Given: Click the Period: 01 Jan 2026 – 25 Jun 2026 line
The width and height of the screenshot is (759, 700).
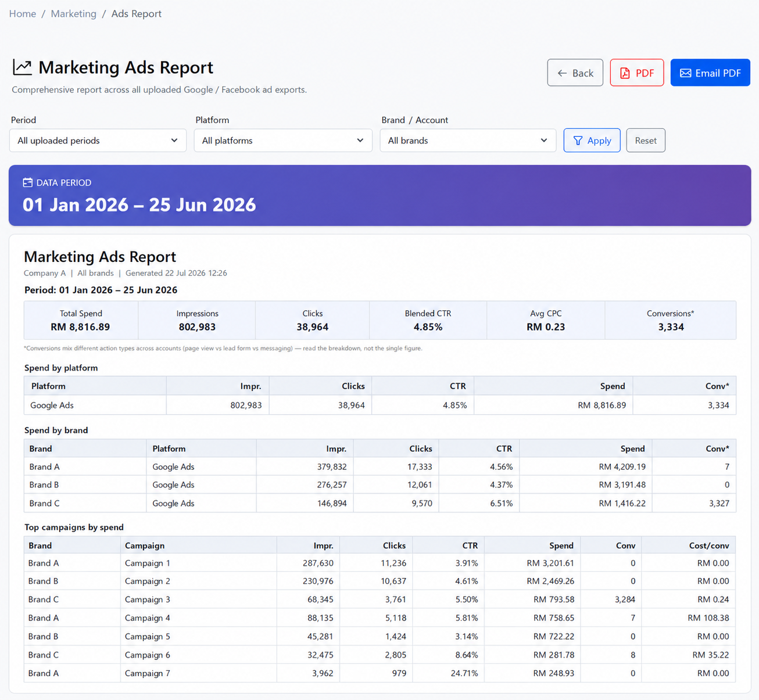Looking at the screenshot, I should pos(101,290).
